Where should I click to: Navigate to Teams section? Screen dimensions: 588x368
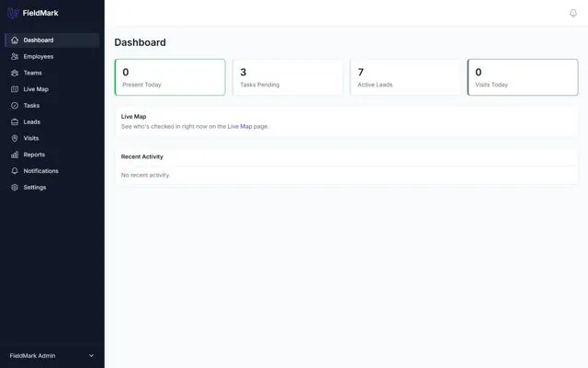pos(52,73)
